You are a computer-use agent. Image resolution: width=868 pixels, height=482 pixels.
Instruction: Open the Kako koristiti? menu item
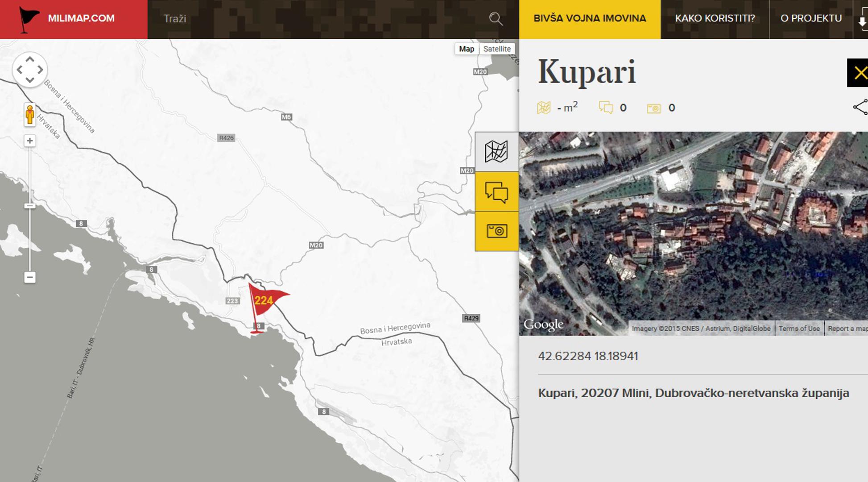pos(715,19)
